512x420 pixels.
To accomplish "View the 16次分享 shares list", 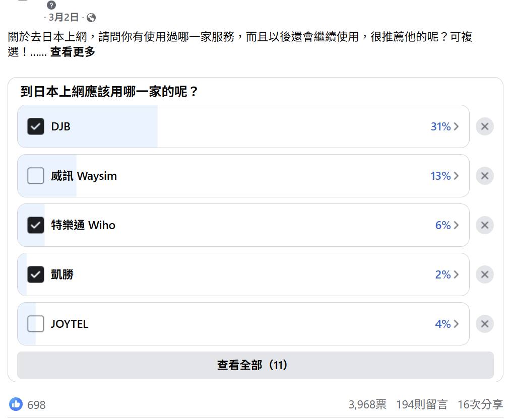I will coord(480,404).
